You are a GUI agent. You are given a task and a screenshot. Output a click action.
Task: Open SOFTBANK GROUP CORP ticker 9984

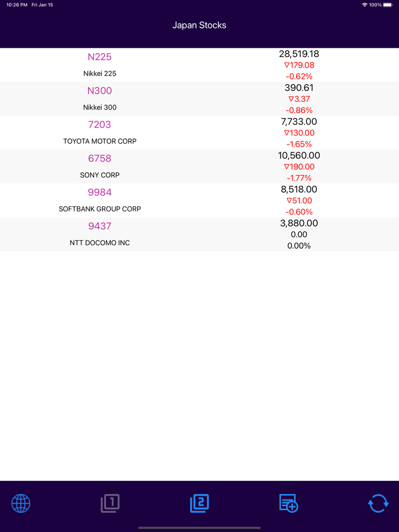point(100,193)
